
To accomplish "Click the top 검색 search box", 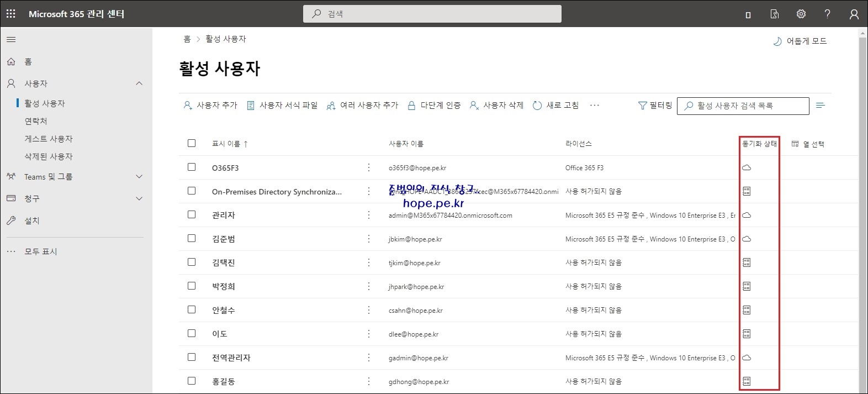I will [x=432, y=14].
